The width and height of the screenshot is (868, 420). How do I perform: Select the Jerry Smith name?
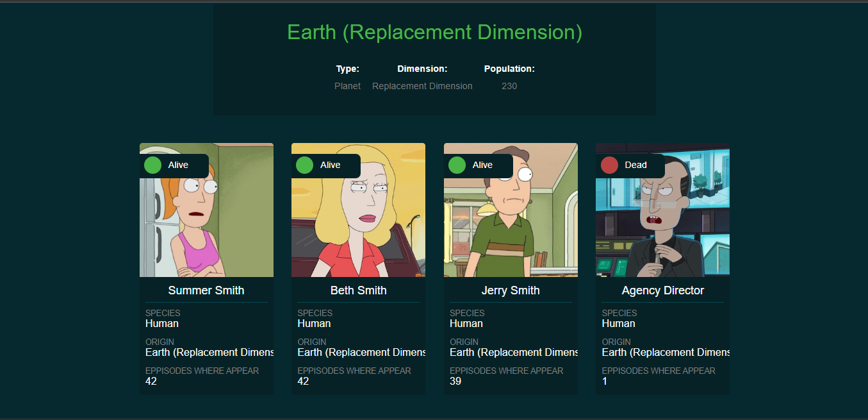point(511,290)
